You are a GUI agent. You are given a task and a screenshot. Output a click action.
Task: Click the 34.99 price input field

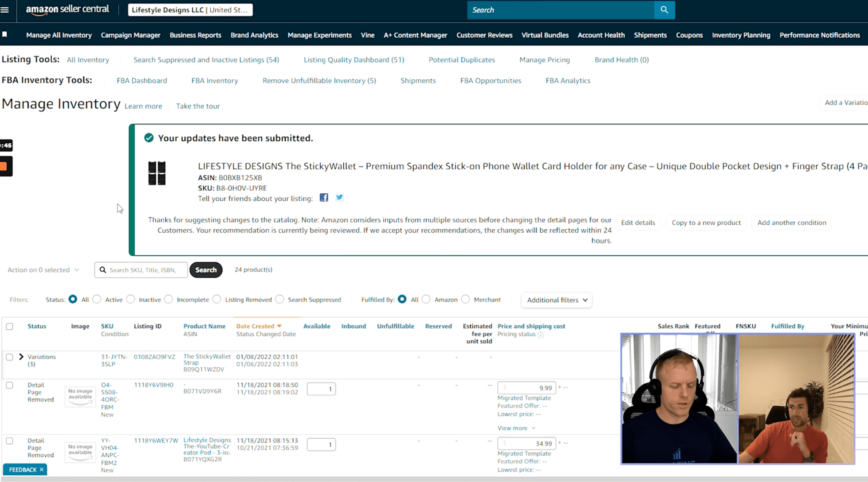(526, 443)
